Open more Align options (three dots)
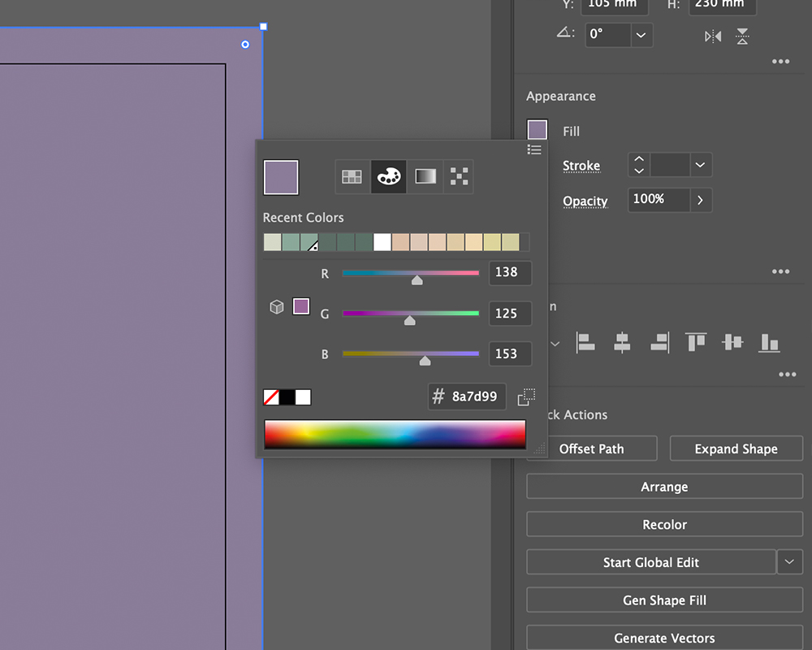The width and height of the screenshot is (812, 650). (x=787, y=375)
